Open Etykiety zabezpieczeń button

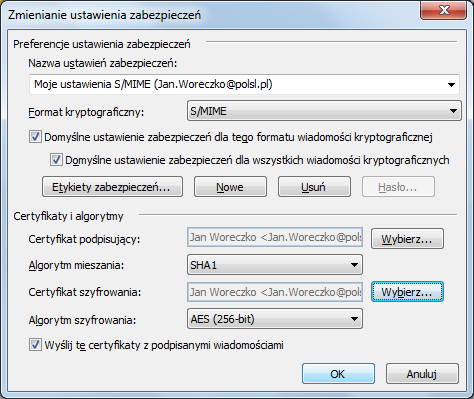112,187
